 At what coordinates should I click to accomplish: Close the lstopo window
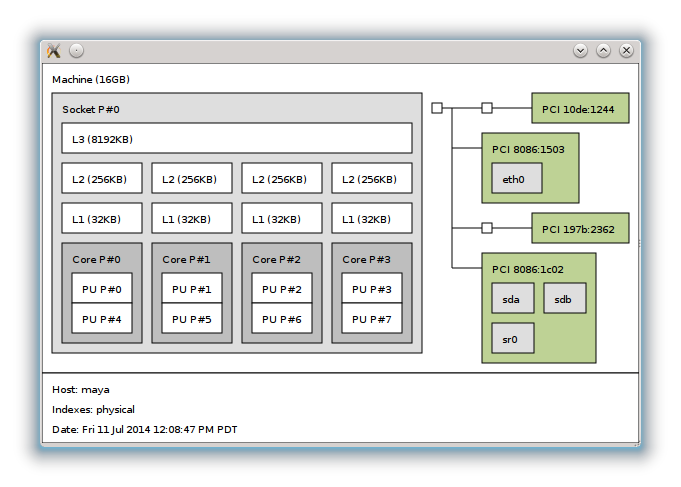click(x=626, y=50)
